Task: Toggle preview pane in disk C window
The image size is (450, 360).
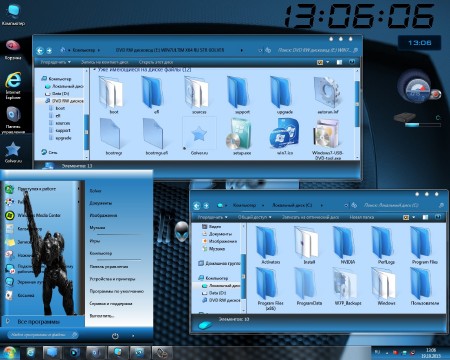Action: [x=425, y=217]
